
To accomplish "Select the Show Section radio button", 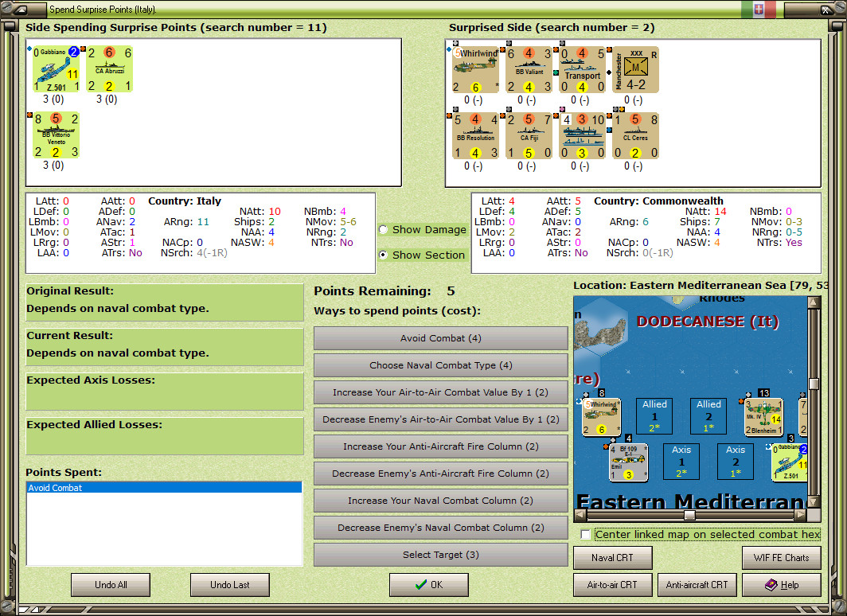I will 383,255.
